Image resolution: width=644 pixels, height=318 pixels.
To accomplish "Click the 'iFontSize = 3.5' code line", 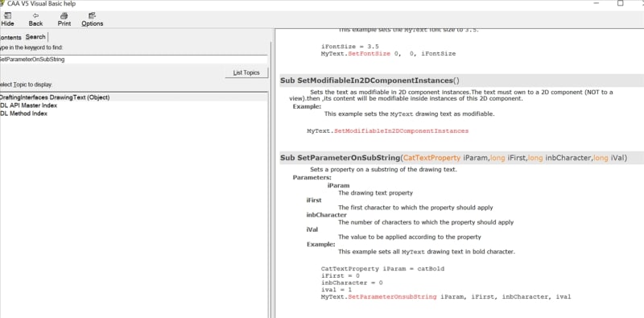I will pyautogui.click(x=350, y=46).
